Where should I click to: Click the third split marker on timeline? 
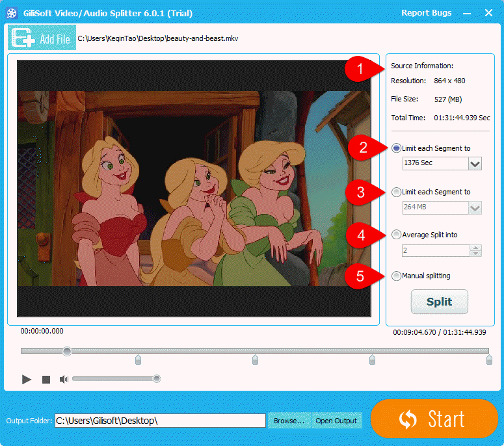click(372, 360)
